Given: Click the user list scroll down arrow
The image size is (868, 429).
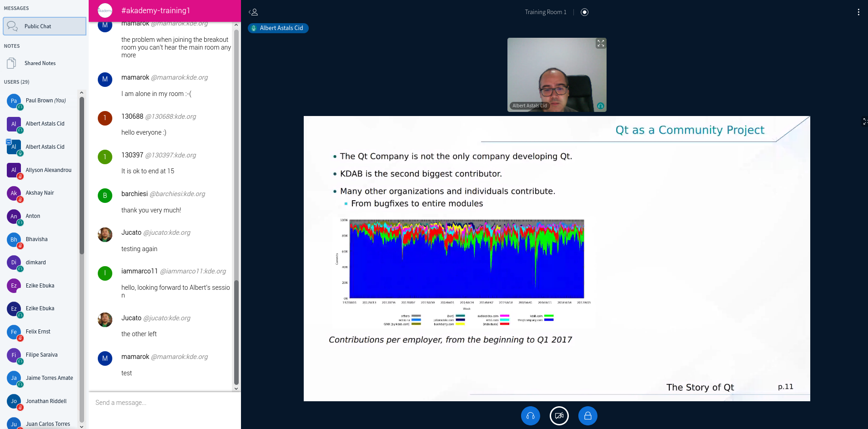Looking at the screenshot, I should (x=82, y=426).
